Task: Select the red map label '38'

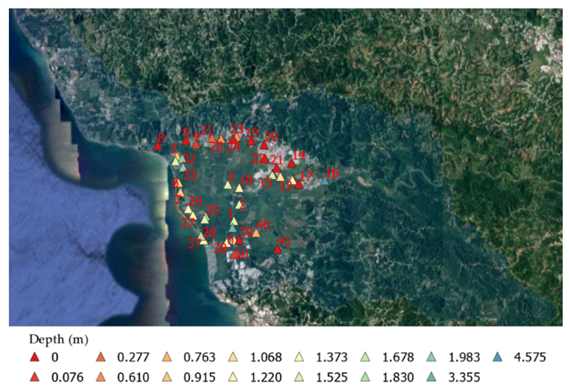Action: click(x=220, y=248)
